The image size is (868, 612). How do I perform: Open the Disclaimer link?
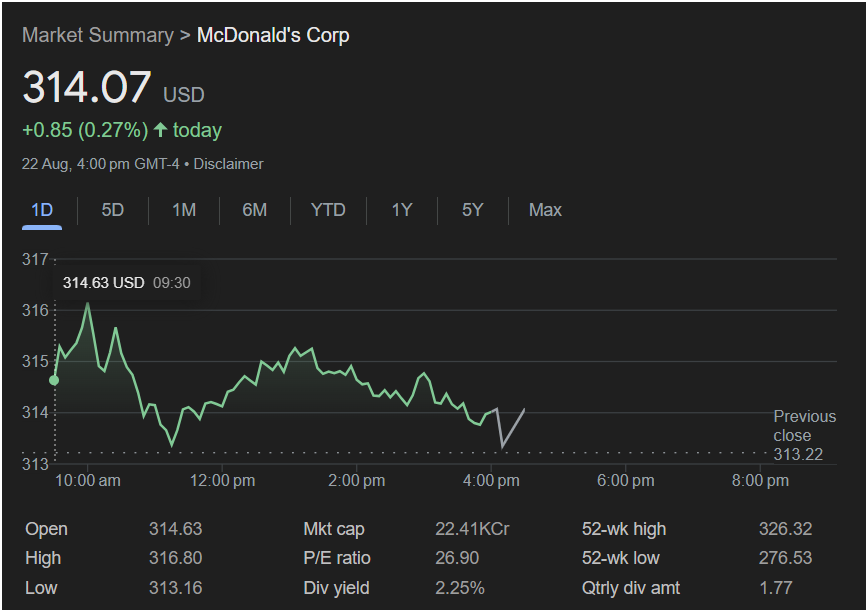(228, 163)
